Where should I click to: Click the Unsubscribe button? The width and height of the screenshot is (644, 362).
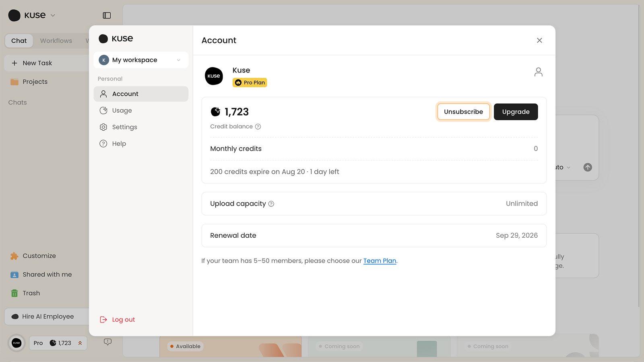(x=463, y=112)
